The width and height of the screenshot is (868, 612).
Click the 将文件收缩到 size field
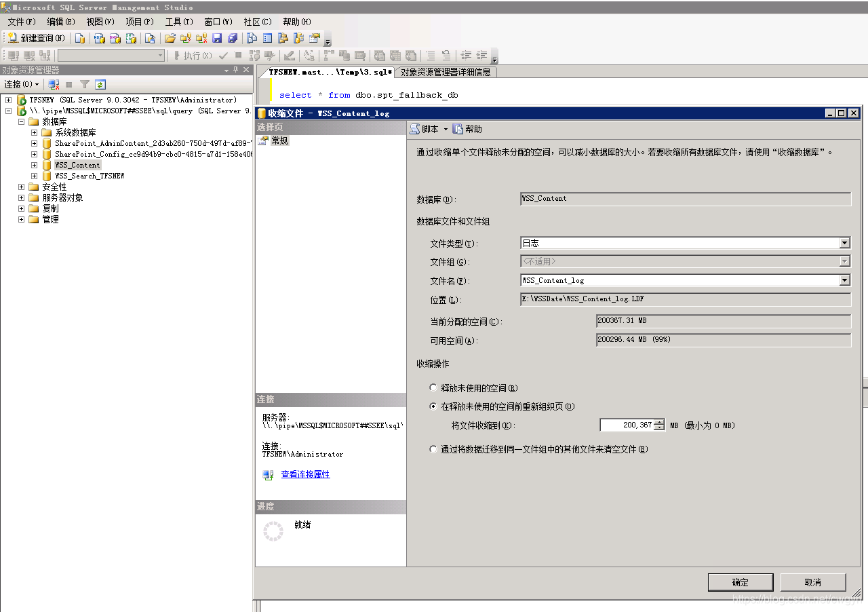point(626,425)
